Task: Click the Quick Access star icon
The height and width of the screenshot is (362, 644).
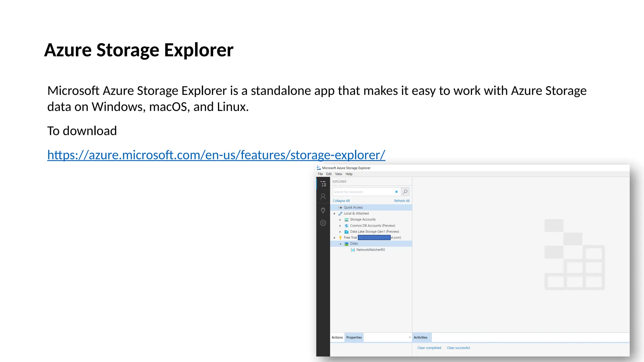Action: pyautogui.click(x=341, y=208)
